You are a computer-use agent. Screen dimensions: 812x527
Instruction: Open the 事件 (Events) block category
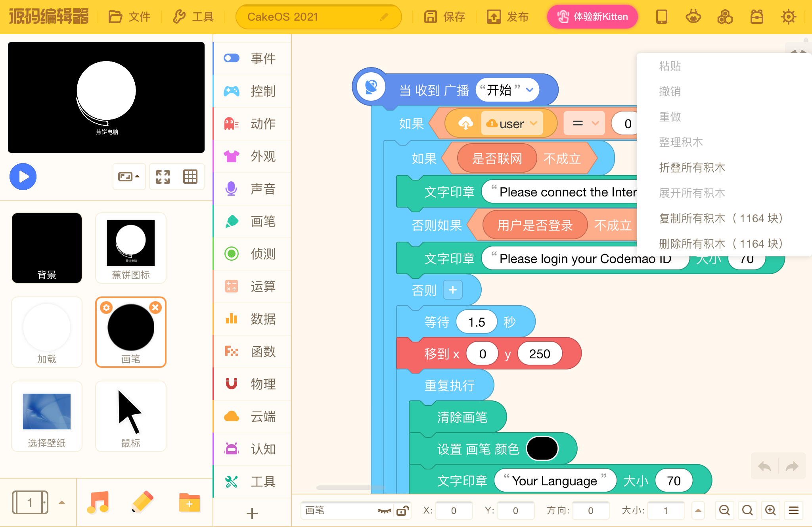pyautogui.click(x=253, y=58)
